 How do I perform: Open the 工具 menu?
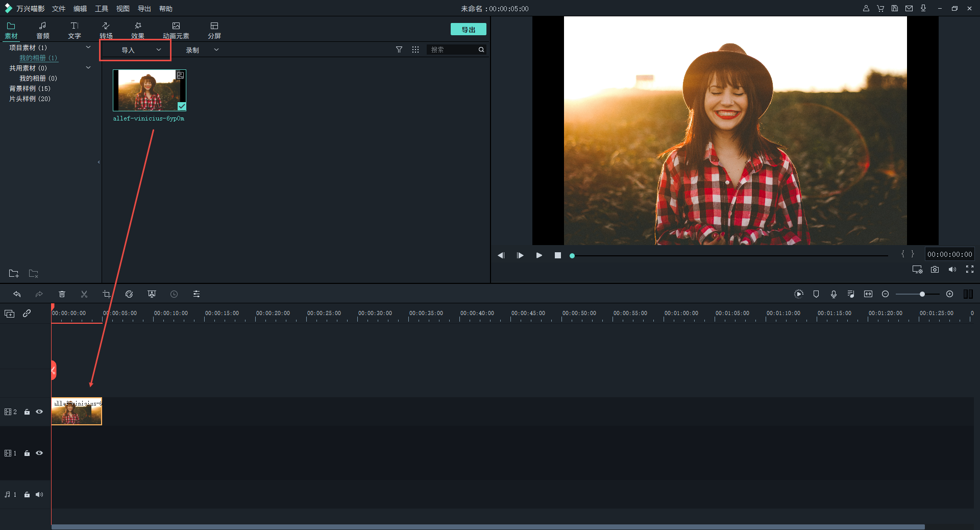pyautogui.click(x=101, y=9)
